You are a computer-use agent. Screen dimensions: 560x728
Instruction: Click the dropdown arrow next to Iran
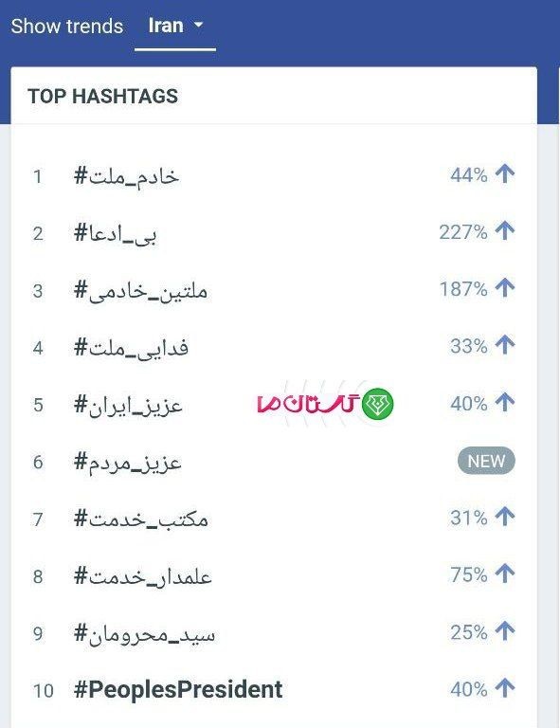pyautogui.click(x=198, y=25)
